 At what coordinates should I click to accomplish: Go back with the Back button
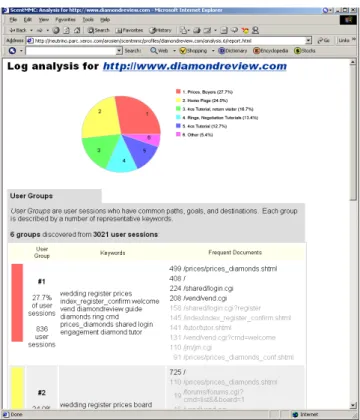[17, 30]
